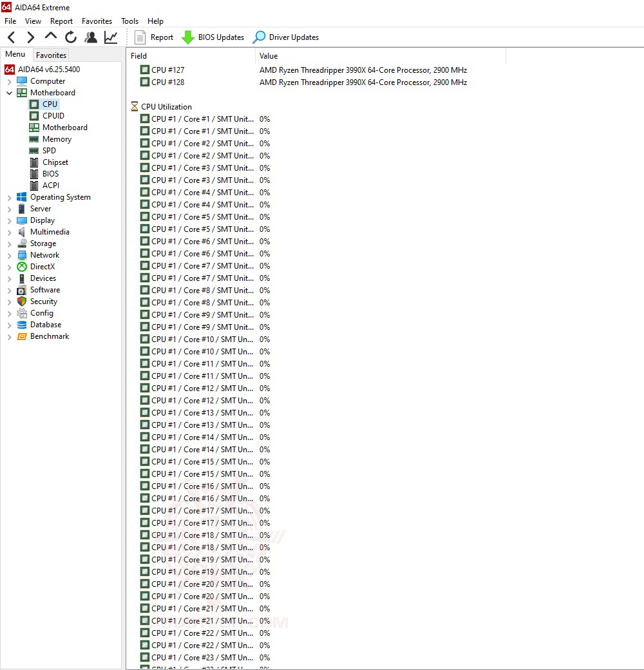Open Driver Updates from the toolbar

(286, 37)
